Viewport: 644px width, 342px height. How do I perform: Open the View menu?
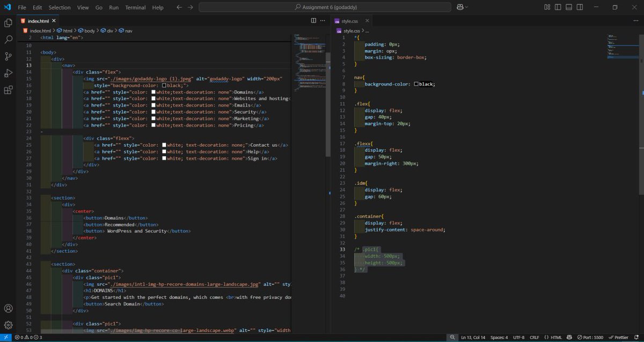83,8
